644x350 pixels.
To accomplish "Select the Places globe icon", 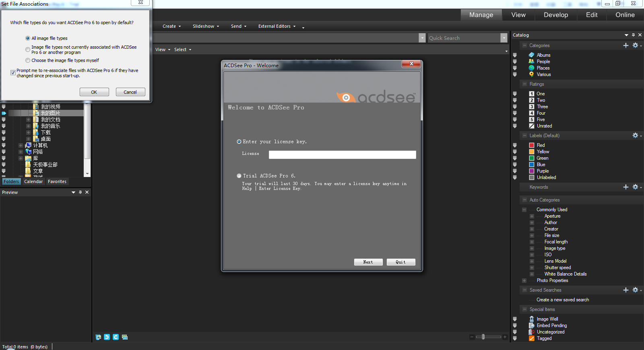I will (531, 68).
